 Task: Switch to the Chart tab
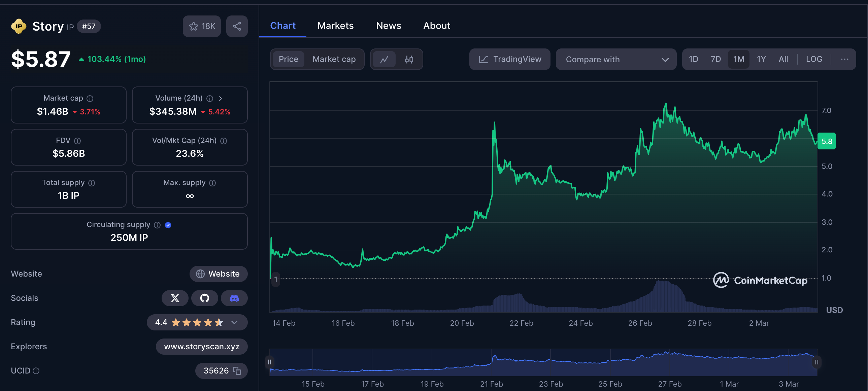pyautogui.click(x=283, y=26)
